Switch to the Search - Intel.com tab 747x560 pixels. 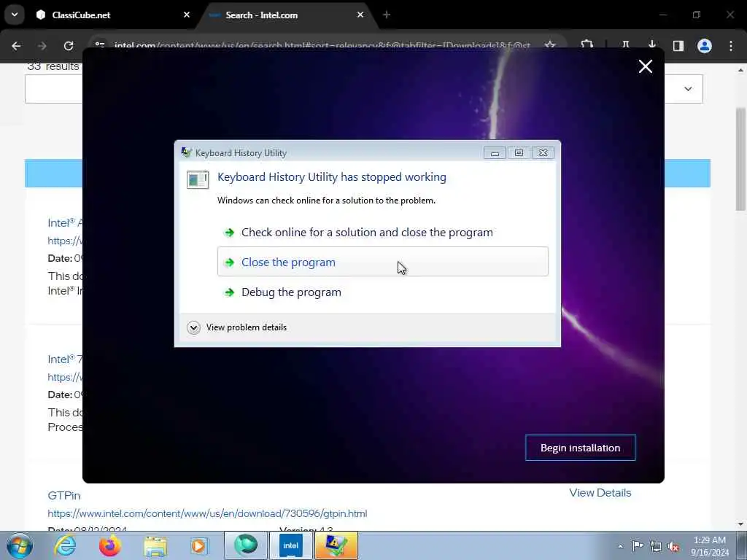pos(286,15)
